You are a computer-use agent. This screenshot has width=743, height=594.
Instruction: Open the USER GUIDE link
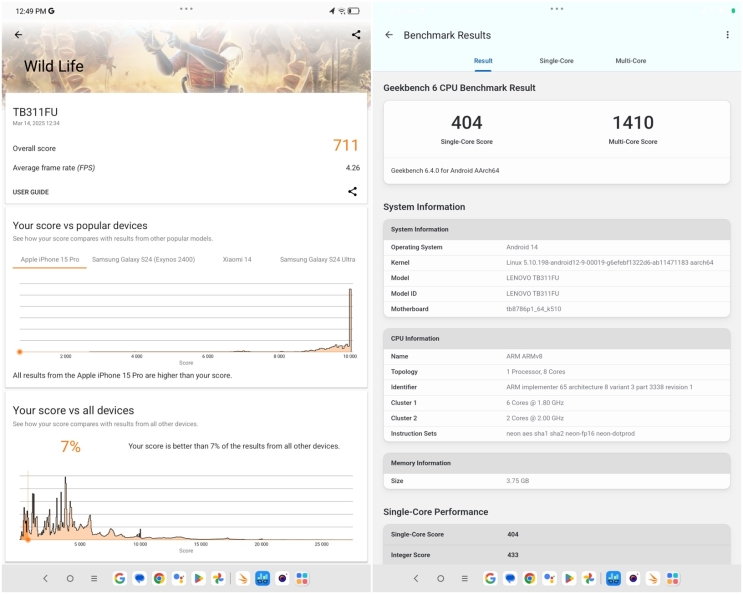[x=31, y=192]
